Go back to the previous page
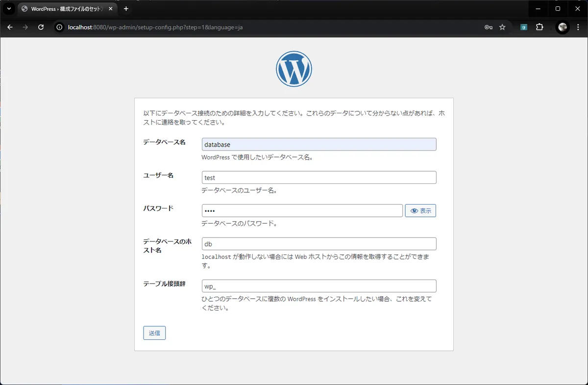The width and height of the screenshot is (588, 385). click(x=10, y=27)
